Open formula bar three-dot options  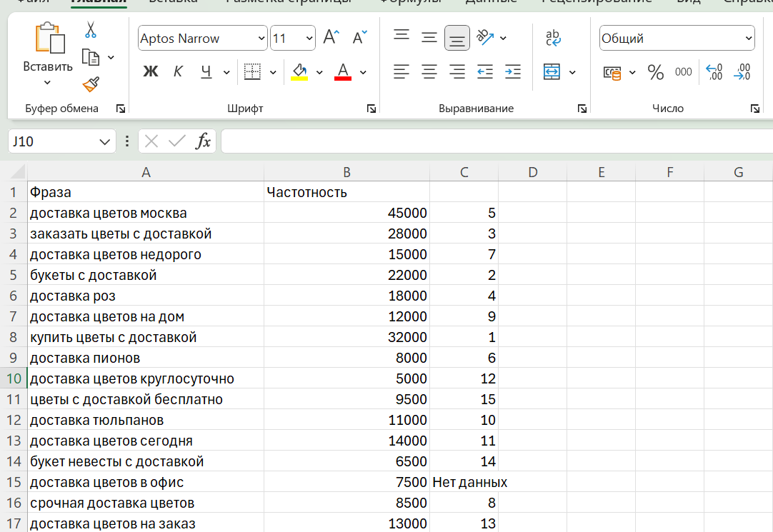click(x=127, y=141)
